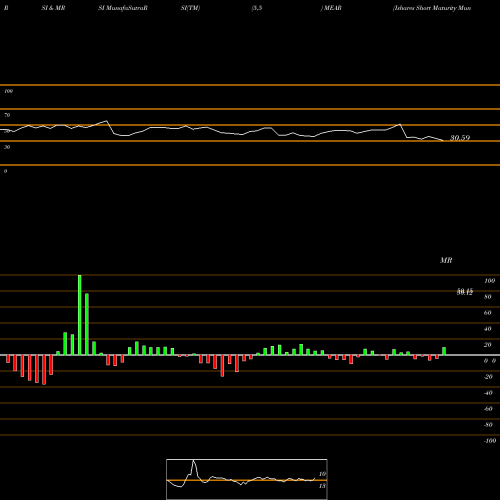The image size is (500, 500).
Task: Click the '15' label in mini chart
Action: (x=322, y=486)
